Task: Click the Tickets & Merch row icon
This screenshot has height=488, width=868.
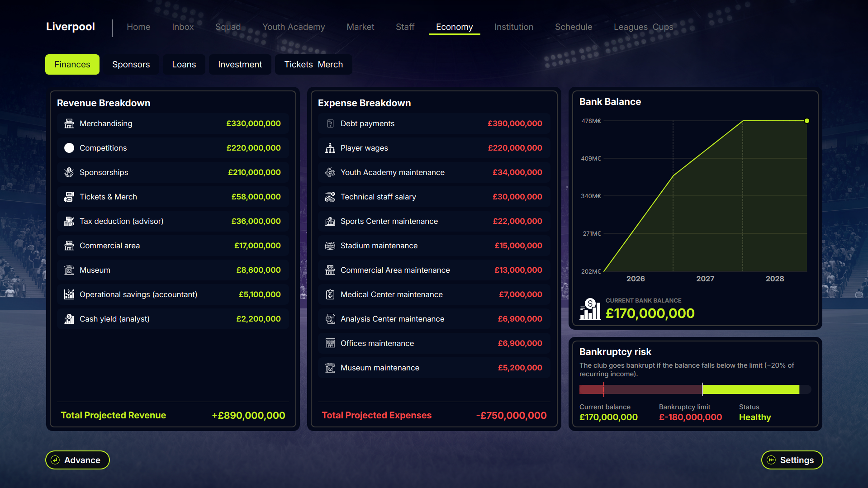Action: 69,197
